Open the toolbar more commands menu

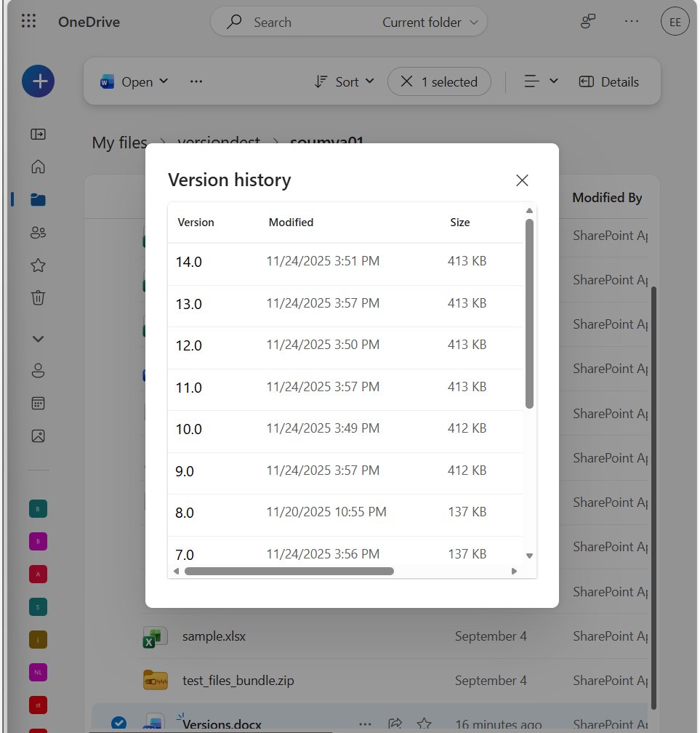coord(196,81)
